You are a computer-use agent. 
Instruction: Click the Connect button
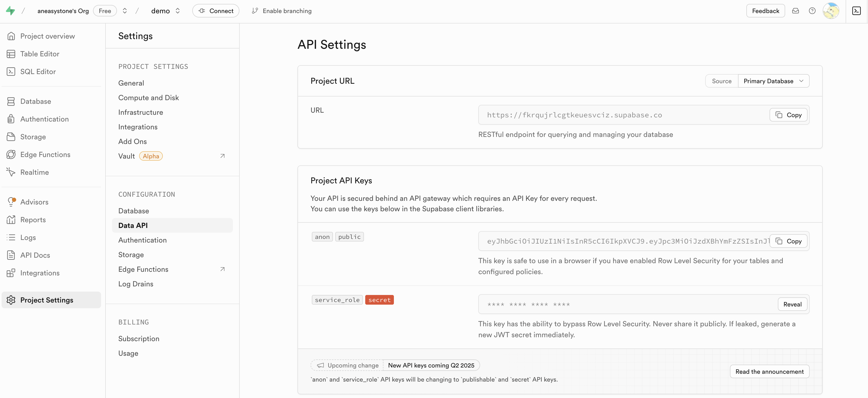pos(216,11)
